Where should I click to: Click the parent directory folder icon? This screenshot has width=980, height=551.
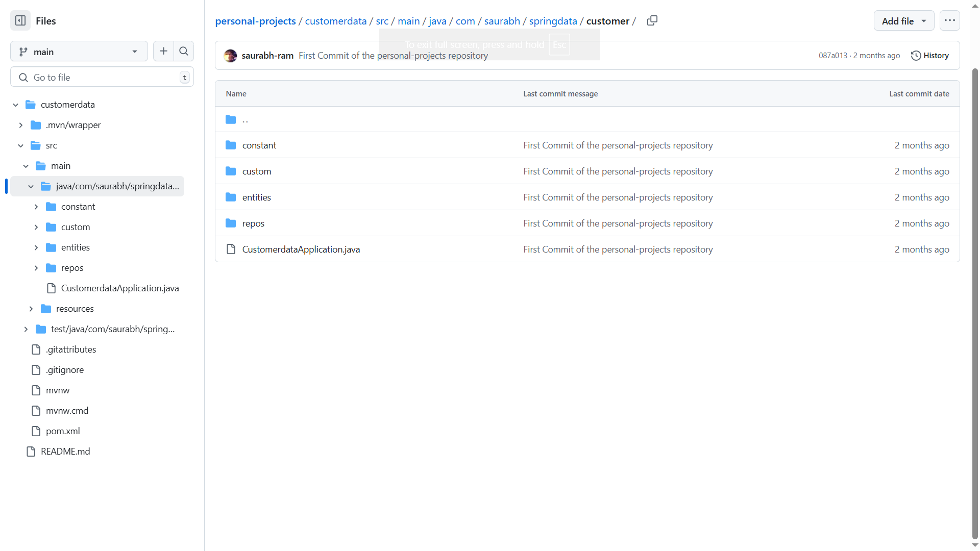(x=231, y=119)
